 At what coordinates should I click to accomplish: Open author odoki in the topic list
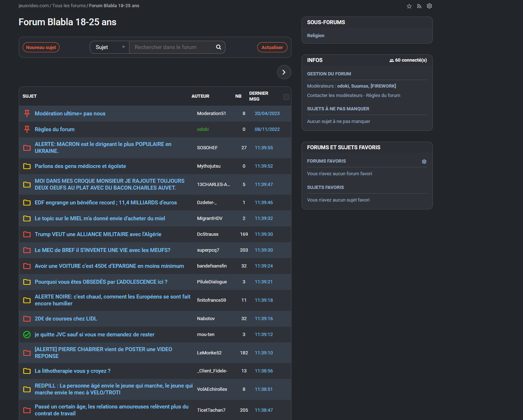[x=203, y=129]
